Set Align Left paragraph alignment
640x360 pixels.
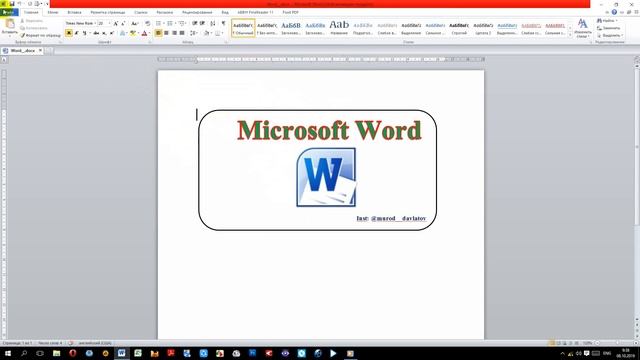[x=158, y=33]
